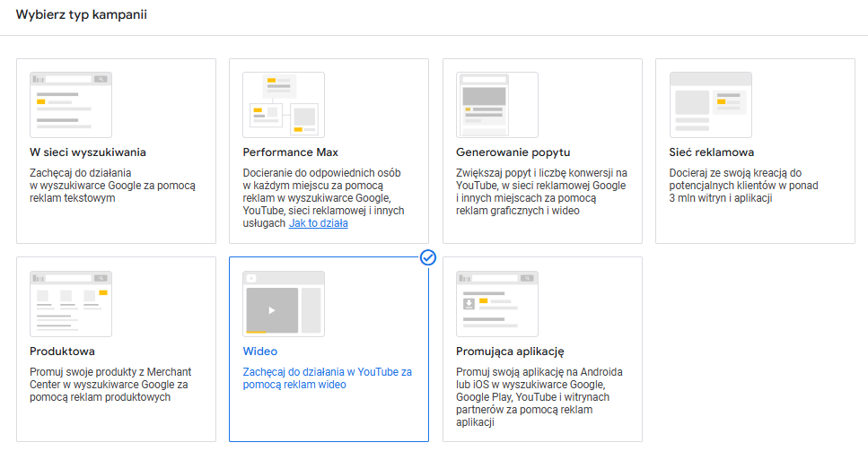Select the Performance Max title
Image resolution: width=868 pixels, height=460 pixels.
click(290, 152)
